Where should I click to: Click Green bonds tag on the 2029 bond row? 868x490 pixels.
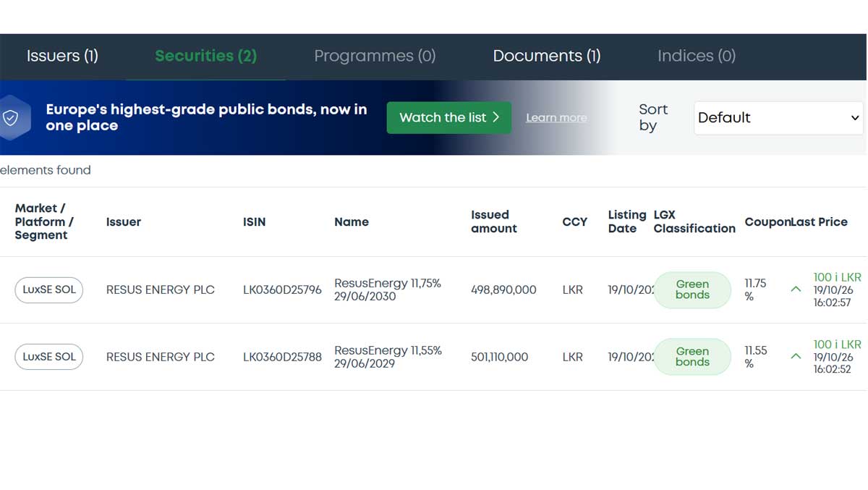(x=692, y=357)
